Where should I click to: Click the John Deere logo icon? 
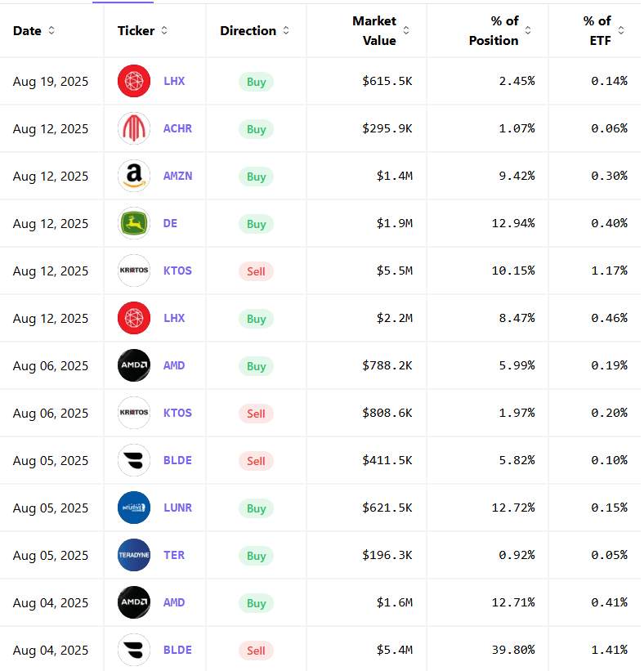(134, 223)
